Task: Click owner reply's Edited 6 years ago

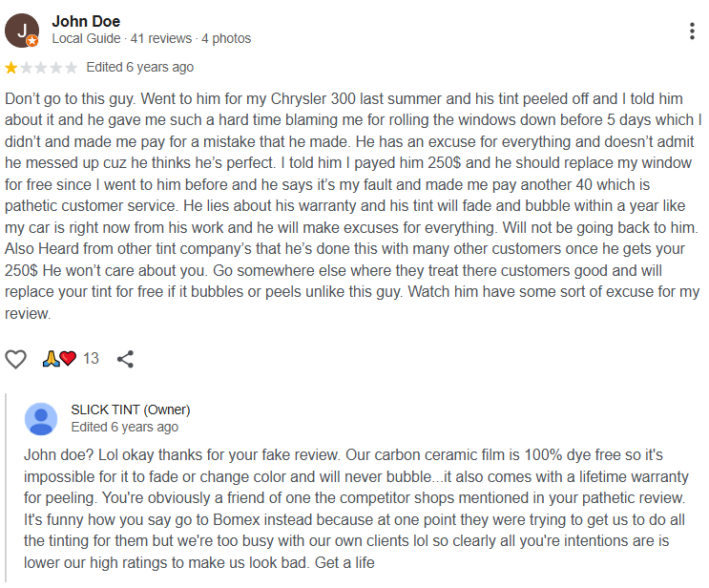Action: [124, 427]
